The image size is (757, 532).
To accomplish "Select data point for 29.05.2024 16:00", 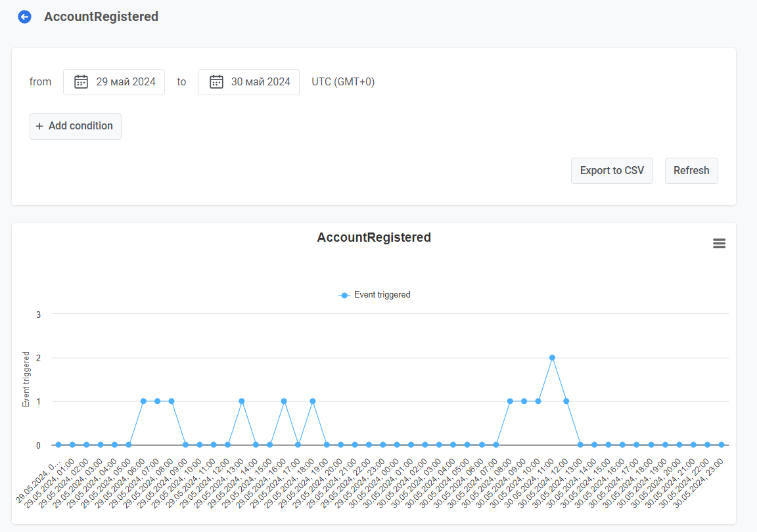I will (x=284, y=401).
